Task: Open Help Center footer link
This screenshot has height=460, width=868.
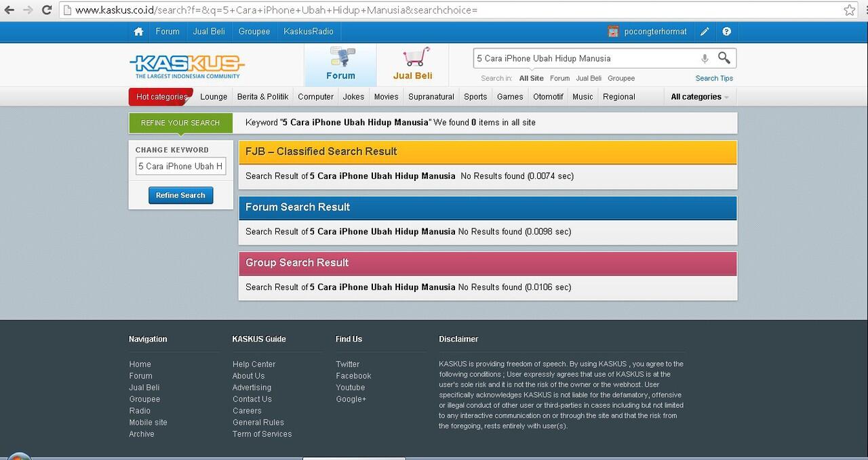Action: pyautogui.click(x=254, y=364)
